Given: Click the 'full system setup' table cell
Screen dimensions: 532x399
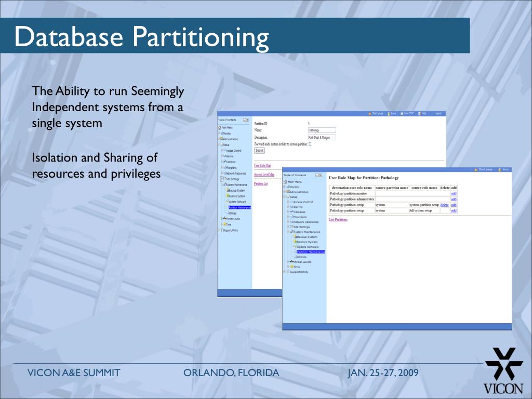Looking at the screenshot, I should 424,210.
